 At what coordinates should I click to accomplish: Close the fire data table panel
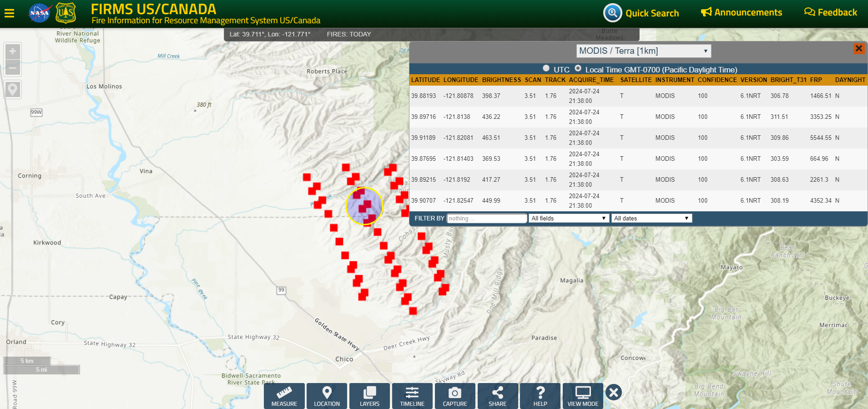click(859, 48)
